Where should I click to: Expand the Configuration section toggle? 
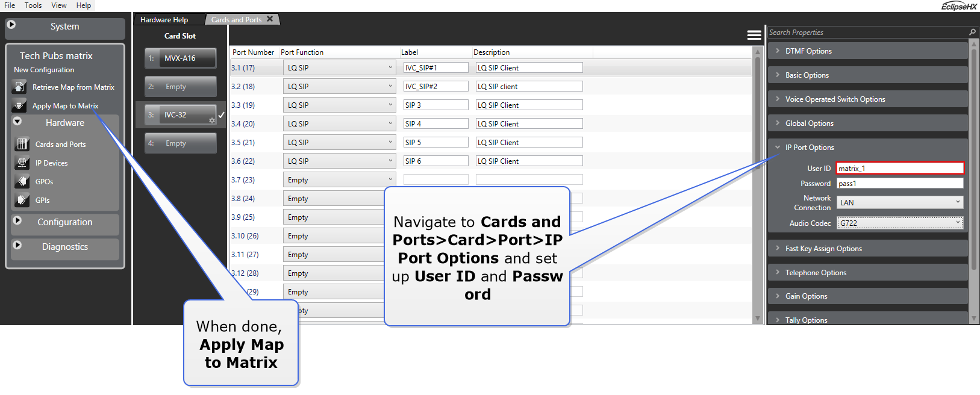[17, 221]
